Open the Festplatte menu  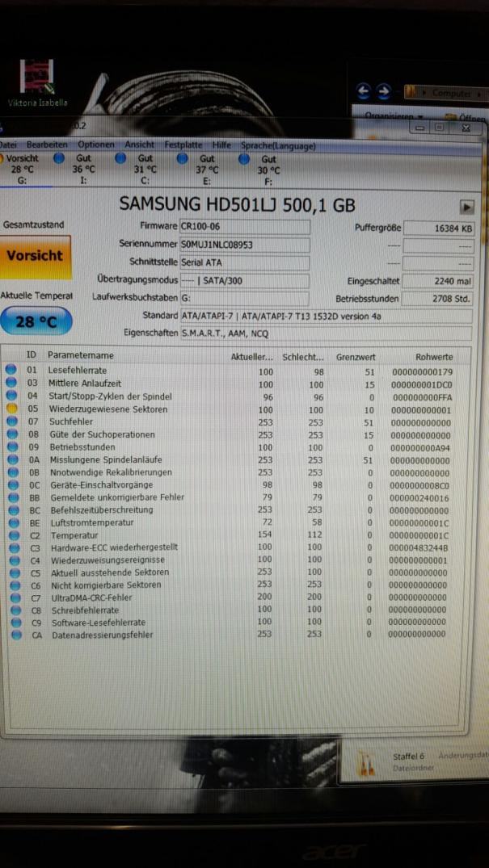[183, 145]
